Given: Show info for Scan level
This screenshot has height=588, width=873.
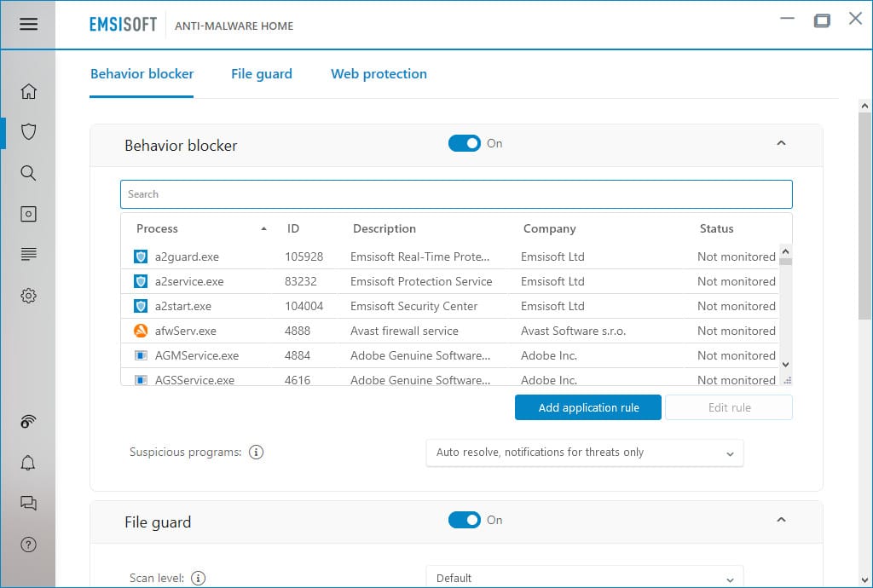Looking at the screenshot, I should [198, 578].
